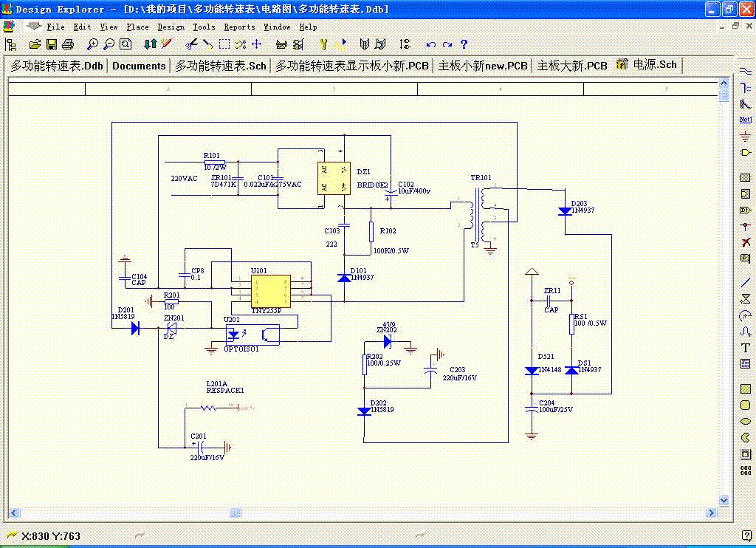Click the TNY255P chip U101

click(x=271, y=291)
